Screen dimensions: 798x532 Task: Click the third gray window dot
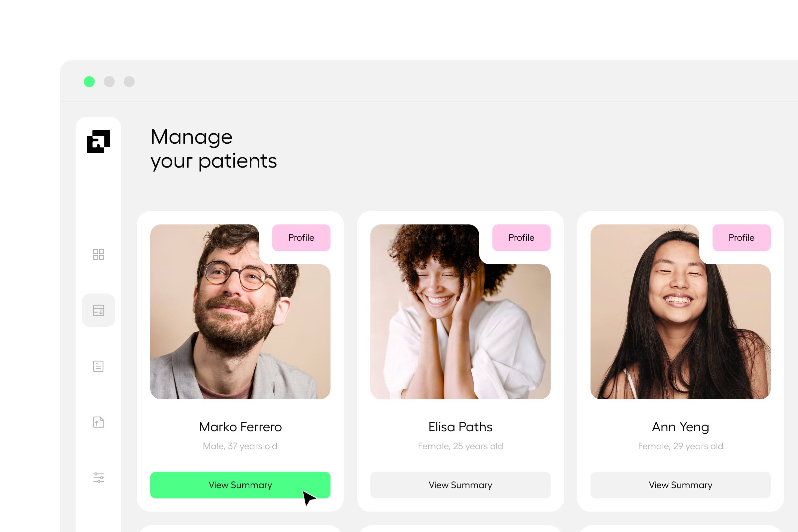[129, 82]
